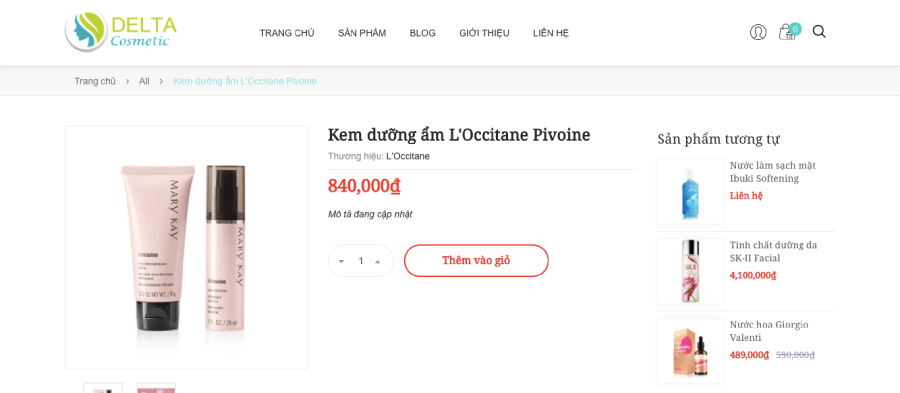Open the shopping cart icon

(x=788, y=32)
